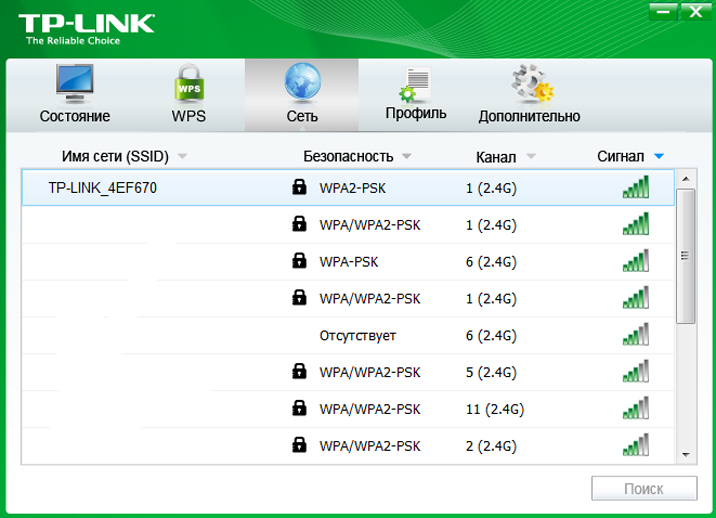The image size is (716, 518).
Task: Click WPA/WPA2-PSK in channel 11 row
Action: click(370, 409)
